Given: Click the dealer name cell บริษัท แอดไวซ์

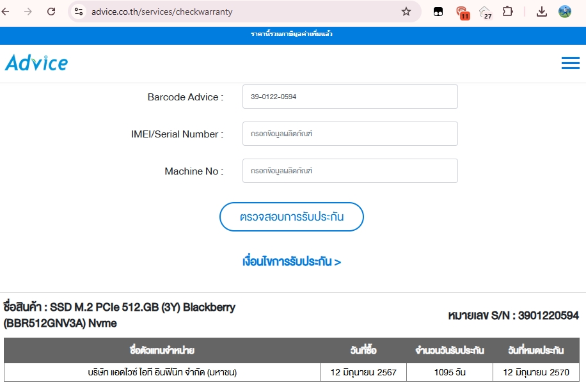Looking at the screenshot, I should pyautogui.click(x=162, y=373).
